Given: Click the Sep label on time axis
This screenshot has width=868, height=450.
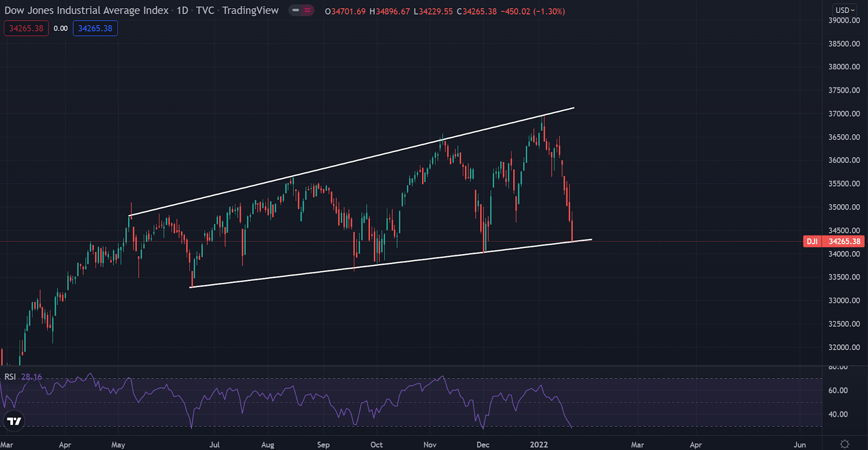Looking at the screenshot, I should [323, 445].
